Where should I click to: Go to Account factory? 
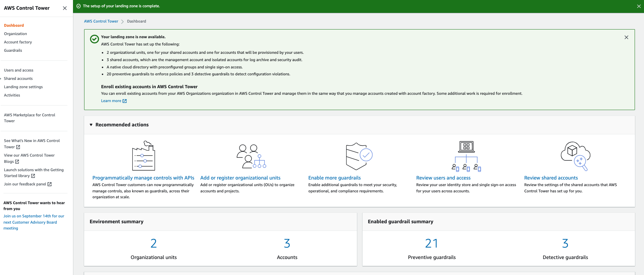[x=18, y=42]
